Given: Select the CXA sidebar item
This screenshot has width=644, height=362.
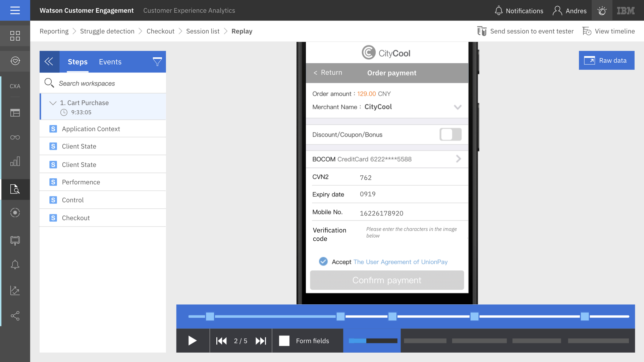Looking at the screenshot, I should [15, 86].
